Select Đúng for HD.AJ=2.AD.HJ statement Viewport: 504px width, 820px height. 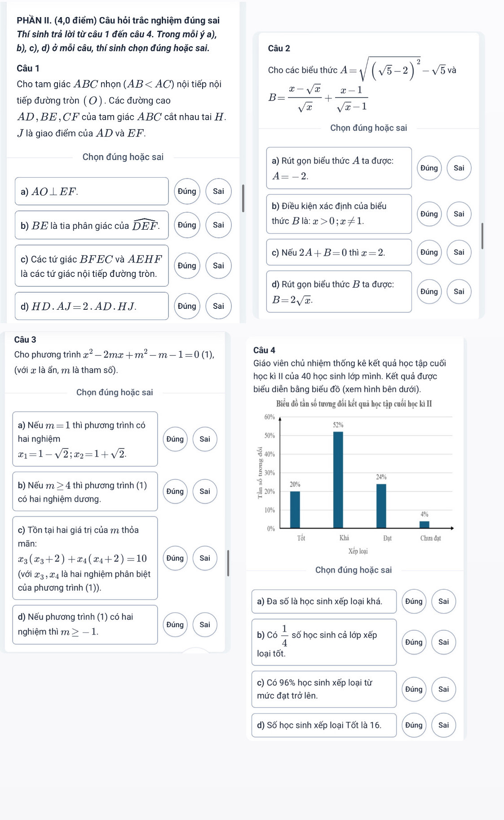pos(187,306)
